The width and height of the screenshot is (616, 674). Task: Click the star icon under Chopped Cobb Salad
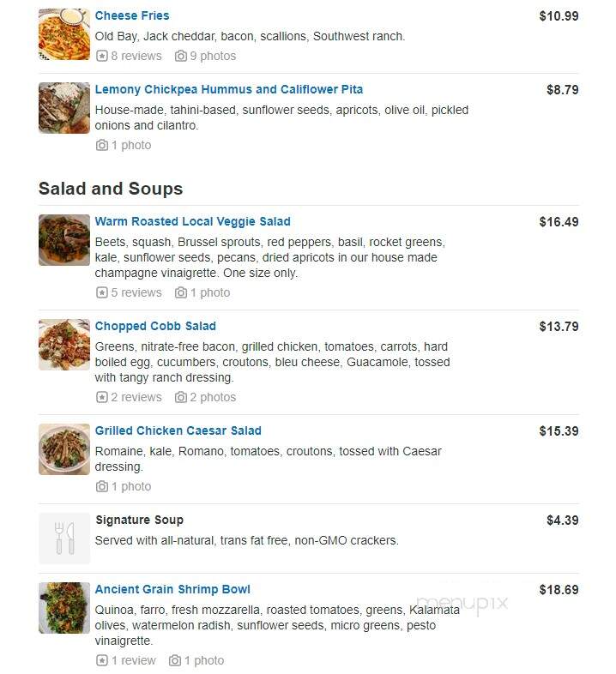click(x=101, y=397)
